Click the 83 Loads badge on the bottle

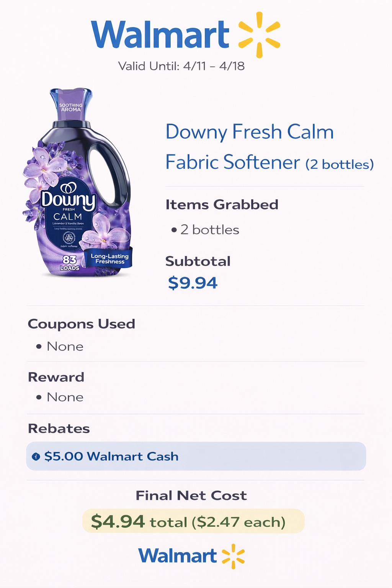coord(70,262)
